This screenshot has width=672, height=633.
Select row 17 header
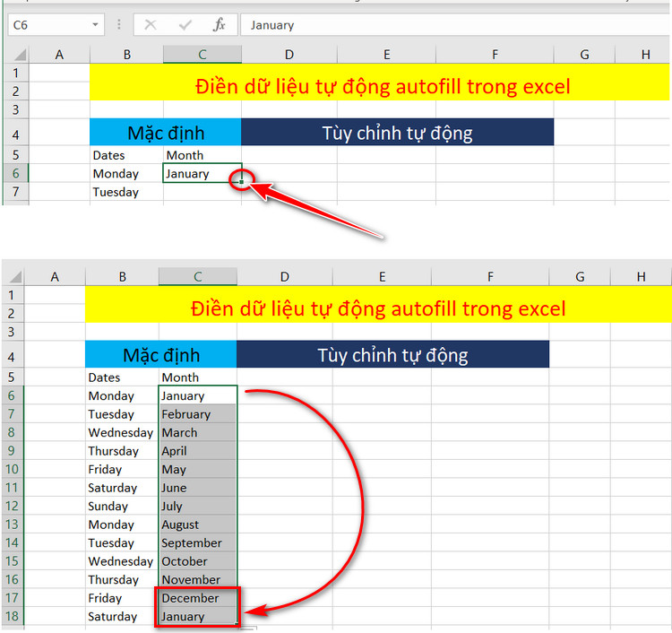(x=12, y=598)
